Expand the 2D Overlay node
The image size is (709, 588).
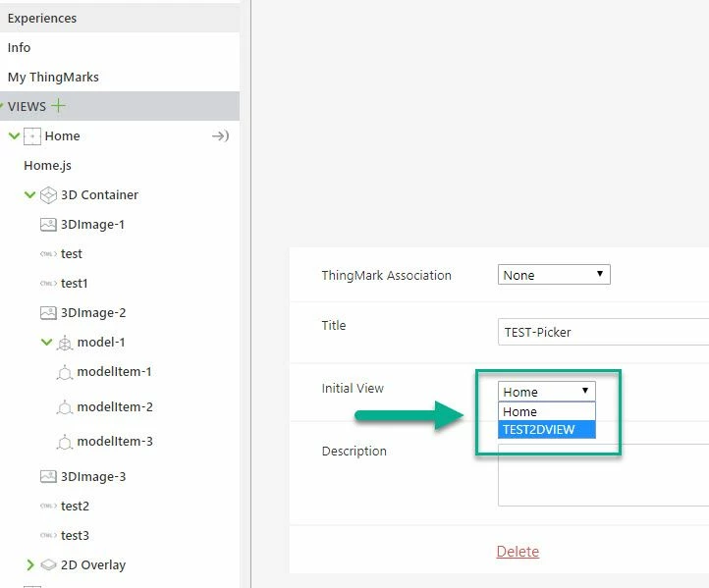[x=29, y=564]
